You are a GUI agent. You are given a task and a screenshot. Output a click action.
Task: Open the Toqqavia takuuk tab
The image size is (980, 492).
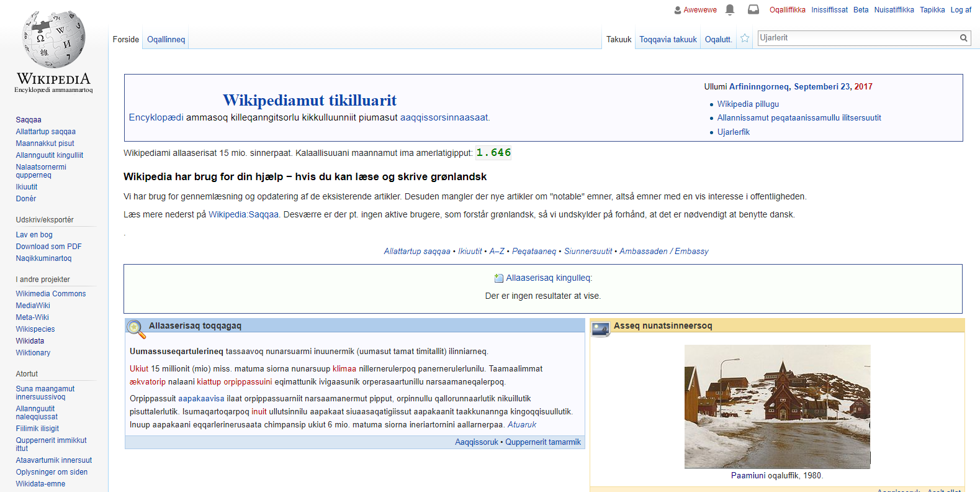[668, 39]
